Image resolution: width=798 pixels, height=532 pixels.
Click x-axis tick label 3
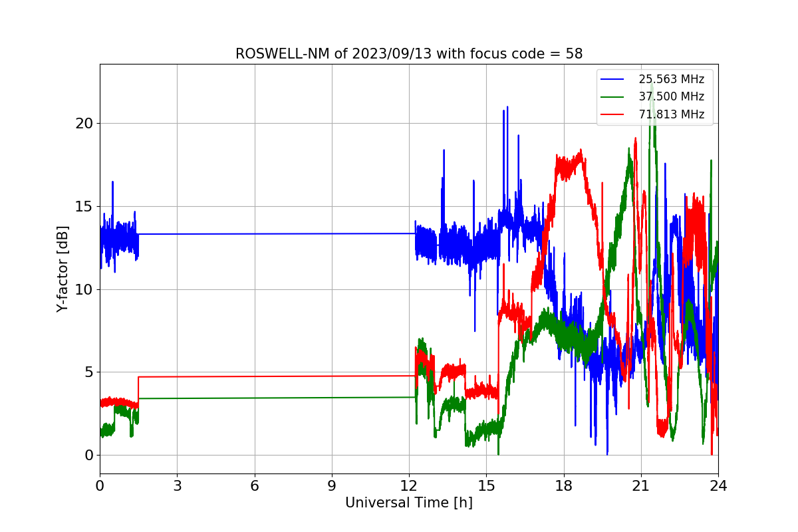177,486
